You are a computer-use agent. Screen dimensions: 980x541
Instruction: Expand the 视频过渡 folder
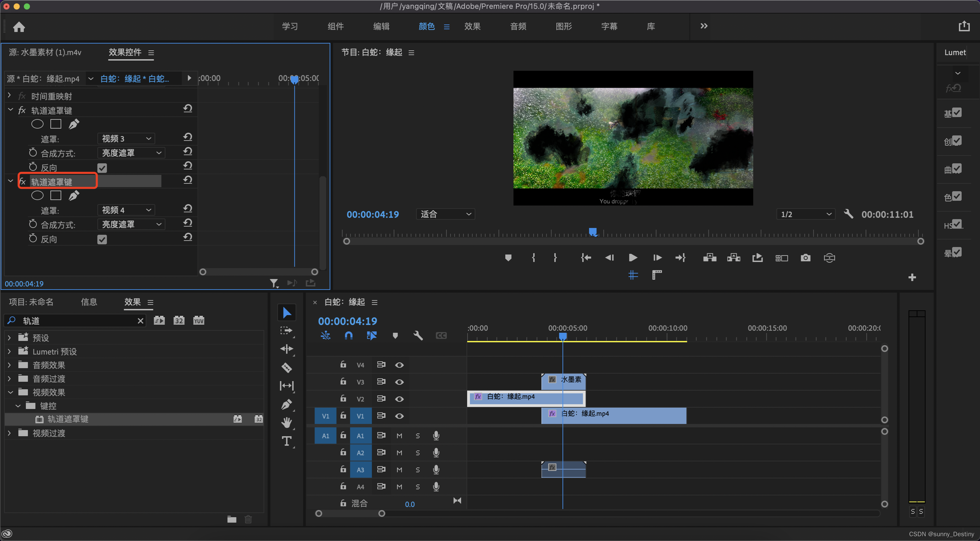pyautogui.click(x=10, y=433)
